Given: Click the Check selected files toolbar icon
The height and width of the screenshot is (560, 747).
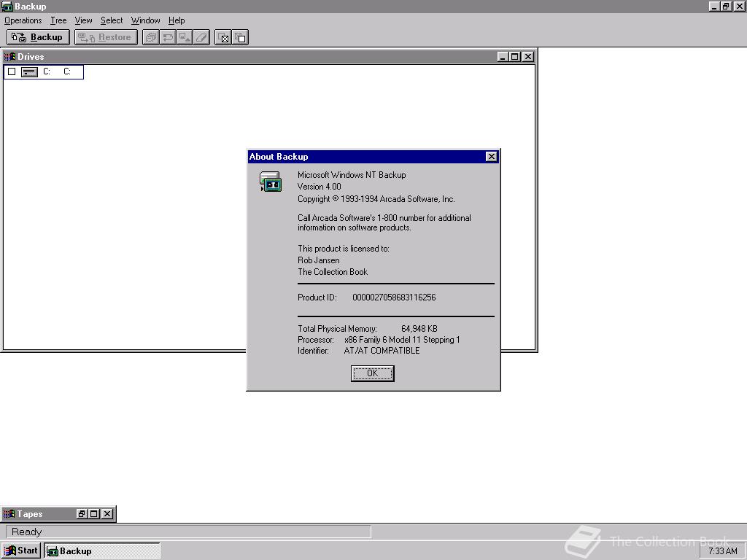Looking at the screenshot, I should [x=223, y=37].
